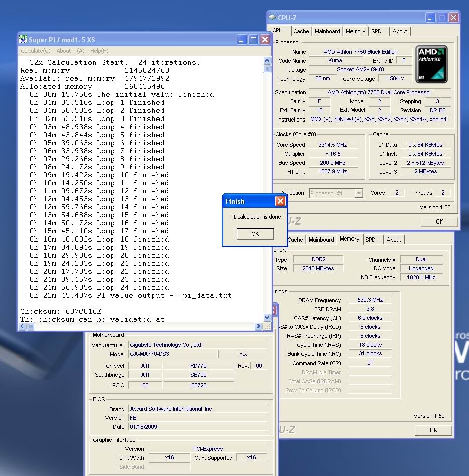Click the FSB:DRAM ratio value 3:8
The image size is (469, 476).
[370, 309]
